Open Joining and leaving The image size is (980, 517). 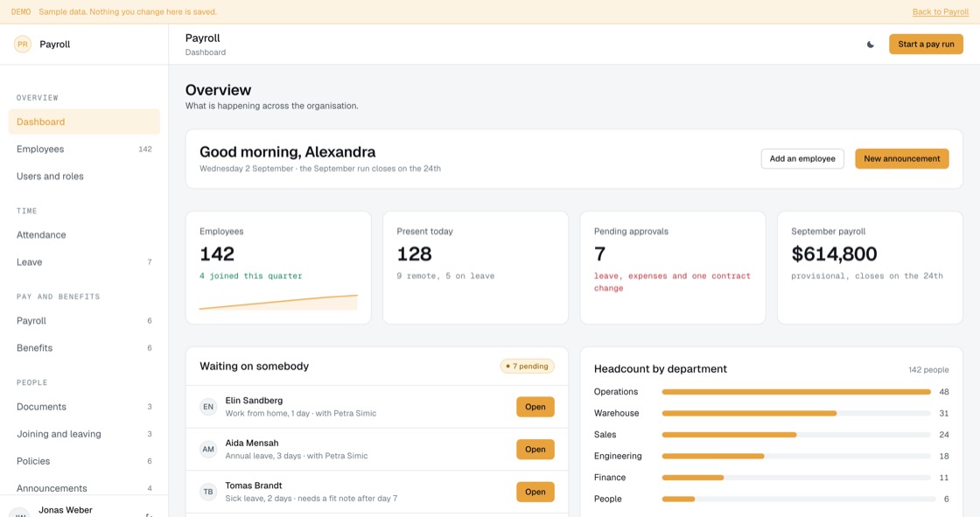[84, 434]
